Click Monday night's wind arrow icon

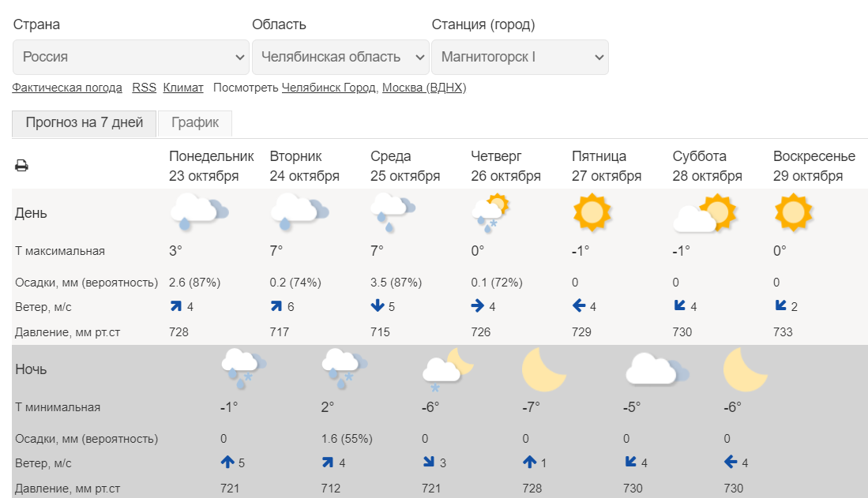(x=227, y=462)
